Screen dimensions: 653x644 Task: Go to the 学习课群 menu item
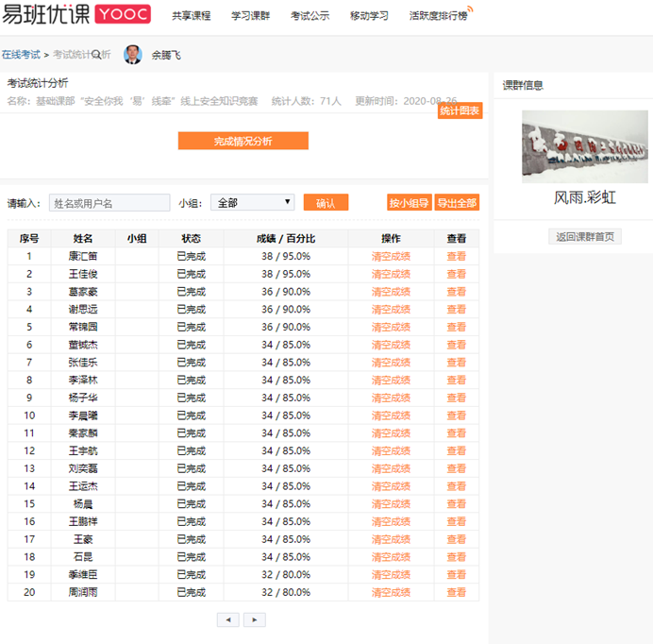251,16
